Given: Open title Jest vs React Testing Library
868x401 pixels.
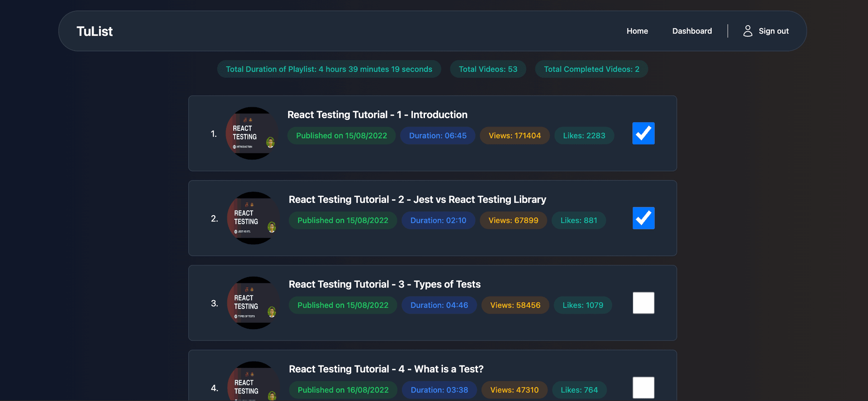Looking at the screenshot, I should click(x=417, y=199).
